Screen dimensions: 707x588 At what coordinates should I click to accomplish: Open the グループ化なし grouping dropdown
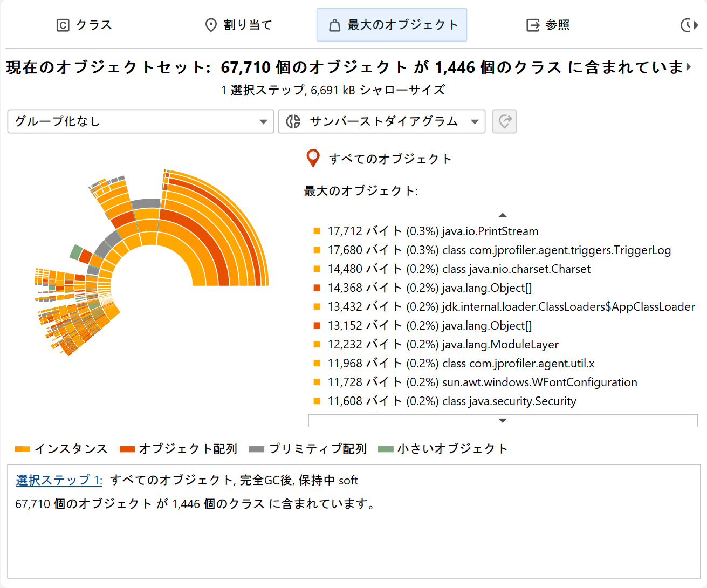(140, 121)
